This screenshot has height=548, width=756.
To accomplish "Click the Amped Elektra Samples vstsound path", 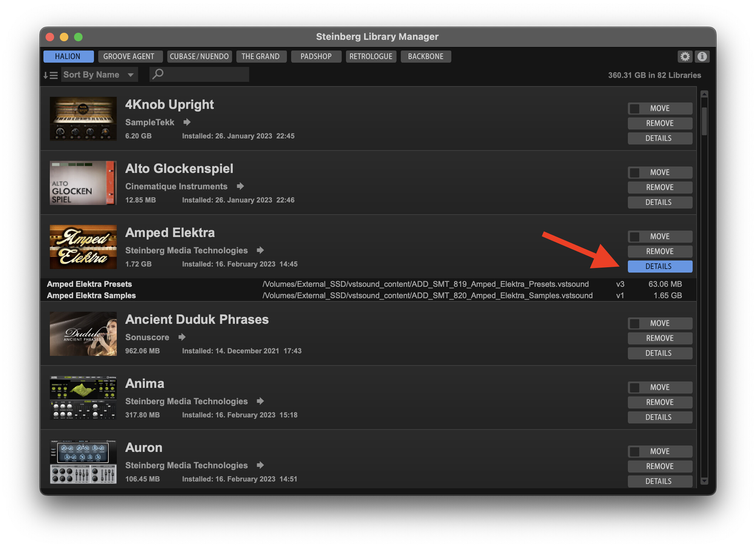I will [427, 295].
